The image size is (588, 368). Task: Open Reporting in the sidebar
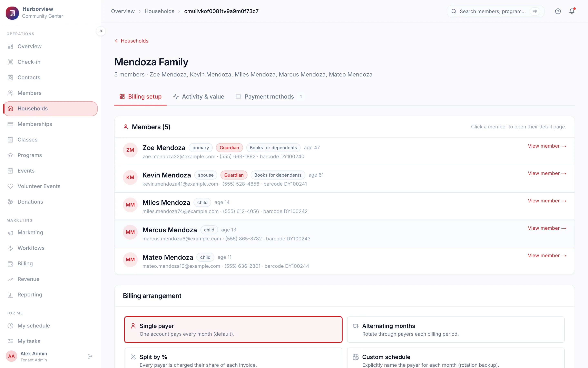coord(51,295)
